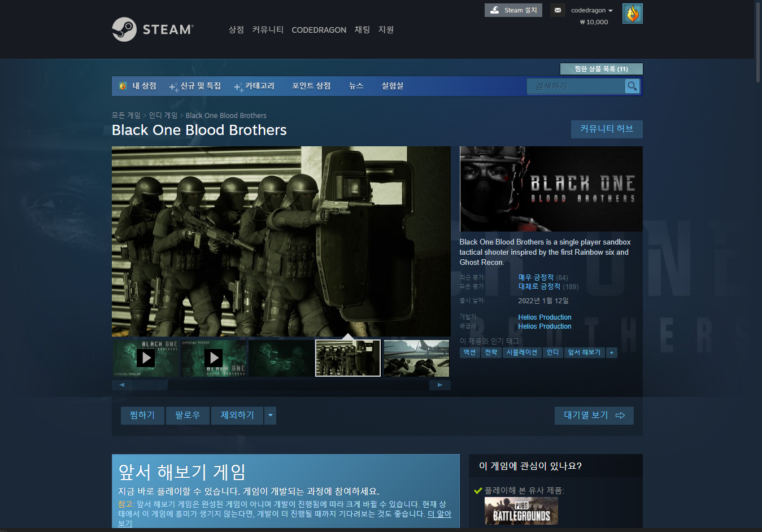Image resolution: width=762 pixels, height=532 pixels.
Task: Open the 카테고리 menu
Action: [255, 86]
